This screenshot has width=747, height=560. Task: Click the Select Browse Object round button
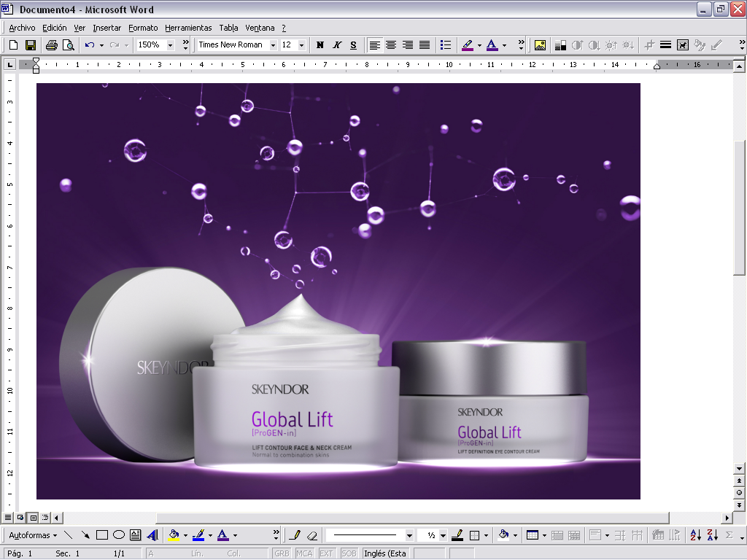point(739,492)
